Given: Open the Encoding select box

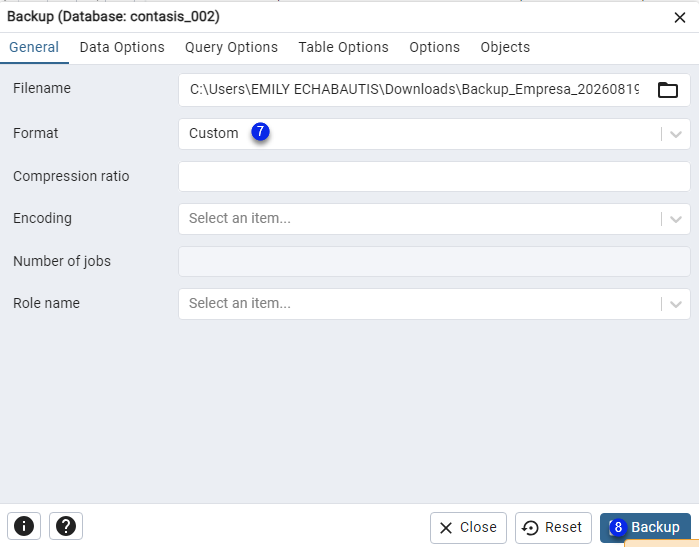Looking at the screenshot, I should click(434, 219).
